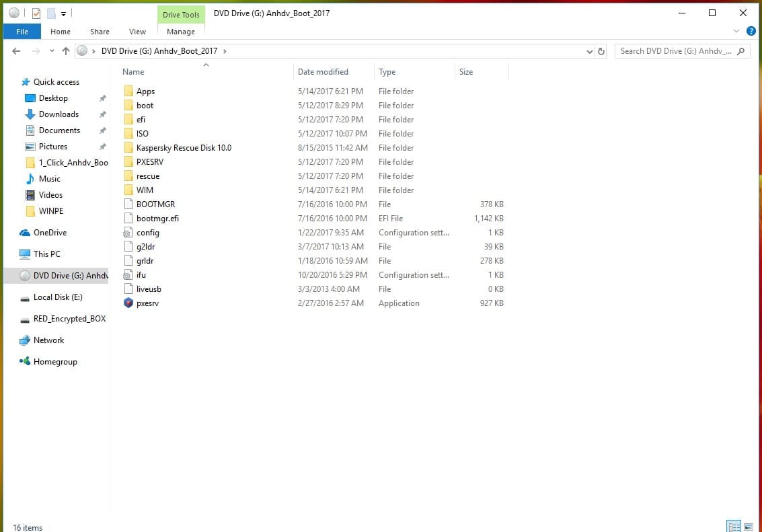
Task: Go to Pictures in navigation pane
Action: pyautogui.click(x=53, y=146)
